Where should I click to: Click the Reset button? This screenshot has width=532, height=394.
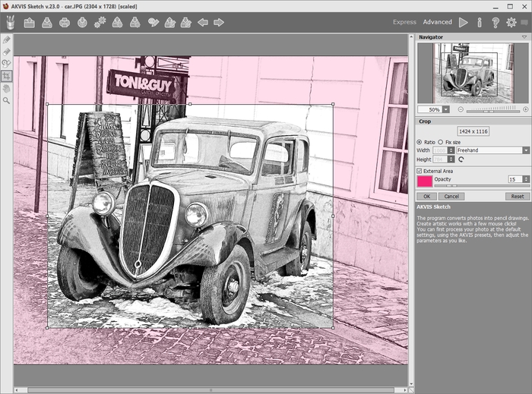518,197
